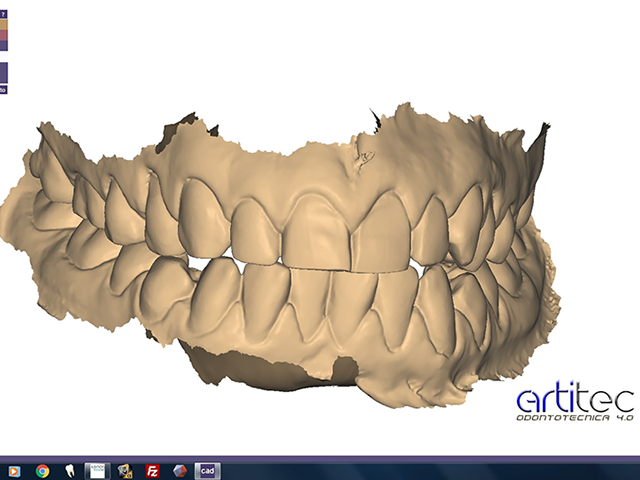Select the reddish-pink color swatch
Image resolution: width=640 pixels, height=480 pixels.
pyautogui.click(x=4, y=35)
